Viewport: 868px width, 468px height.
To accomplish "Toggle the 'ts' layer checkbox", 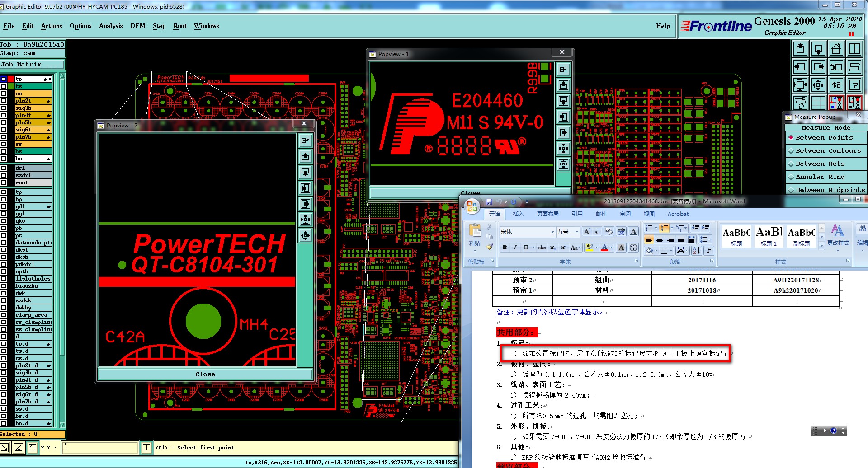I will point(4,86).
